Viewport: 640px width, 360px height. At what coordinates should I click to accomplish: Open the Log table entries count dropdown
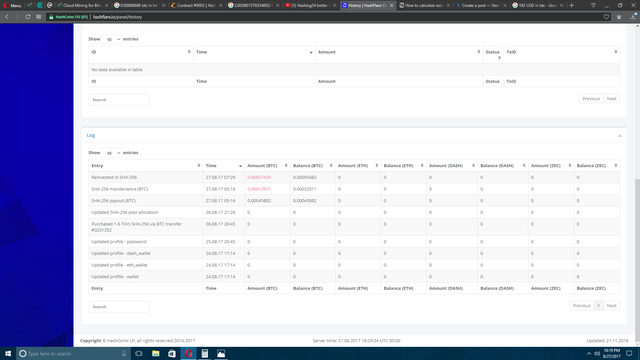click(111, 153)
